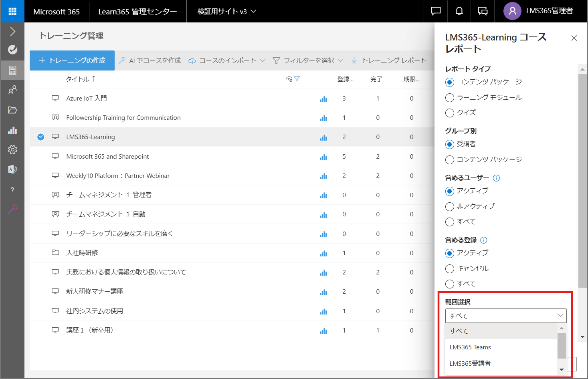Select ラーニング モジュール report type
This screenshot has height=379, width=588.
coord(450,98)
